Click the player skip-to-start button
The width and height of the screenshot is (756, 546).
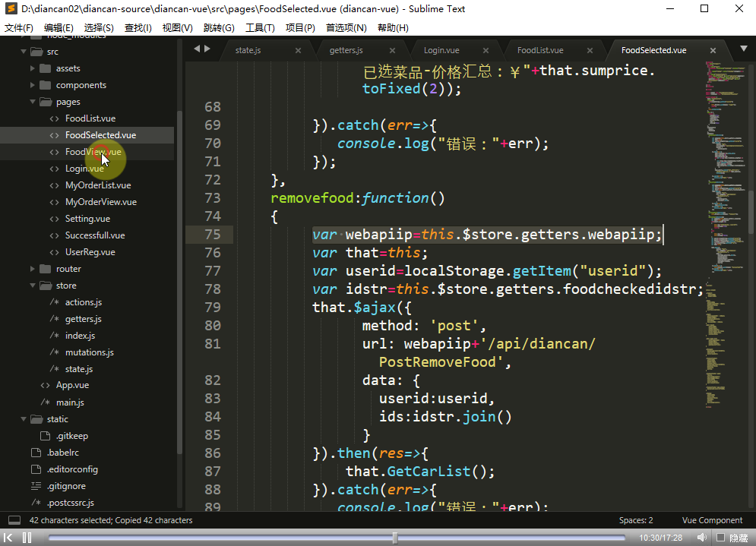(8, 538)
